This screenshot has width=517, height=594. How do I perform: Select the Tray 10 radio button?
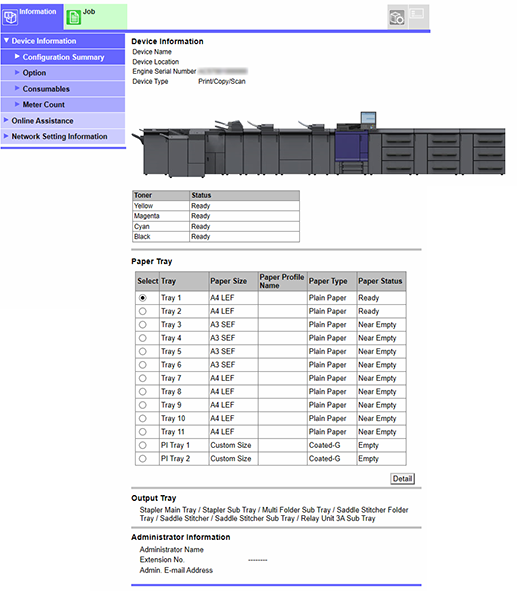pos(142,419)
